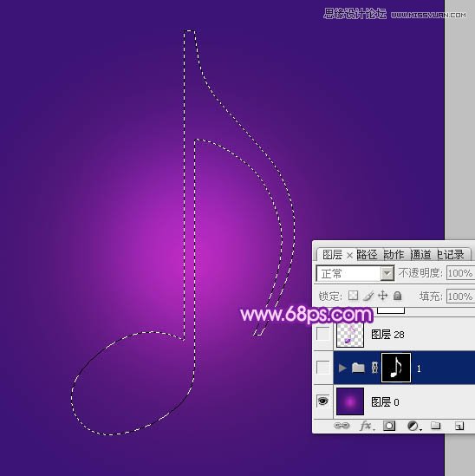
Task: Create new fill or adjustment layer
Action: pyautogui.click(x=413, y=426)
